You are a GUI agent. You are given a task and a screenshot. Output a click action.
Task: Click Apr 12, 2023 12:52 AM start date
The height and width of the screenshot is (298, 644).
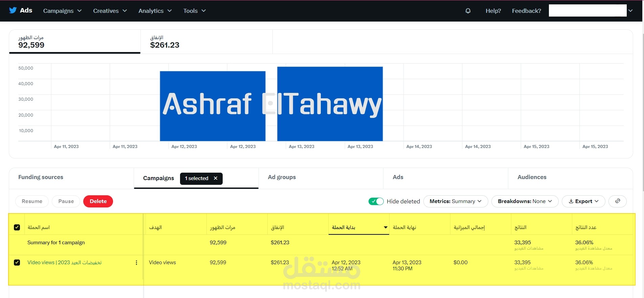tap(346, 266)
